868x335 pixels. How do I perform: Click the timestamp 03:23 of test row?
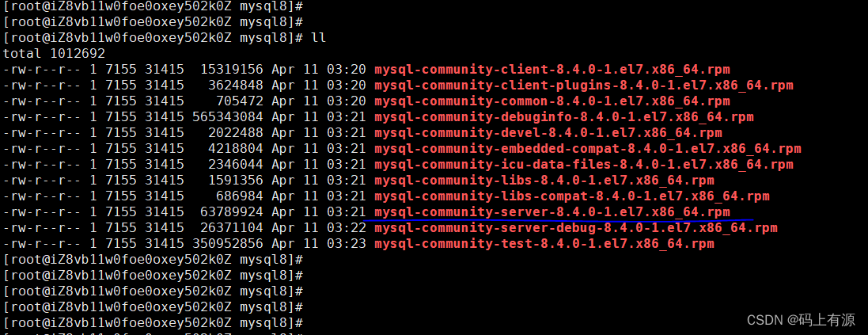(x=347, y=244)
